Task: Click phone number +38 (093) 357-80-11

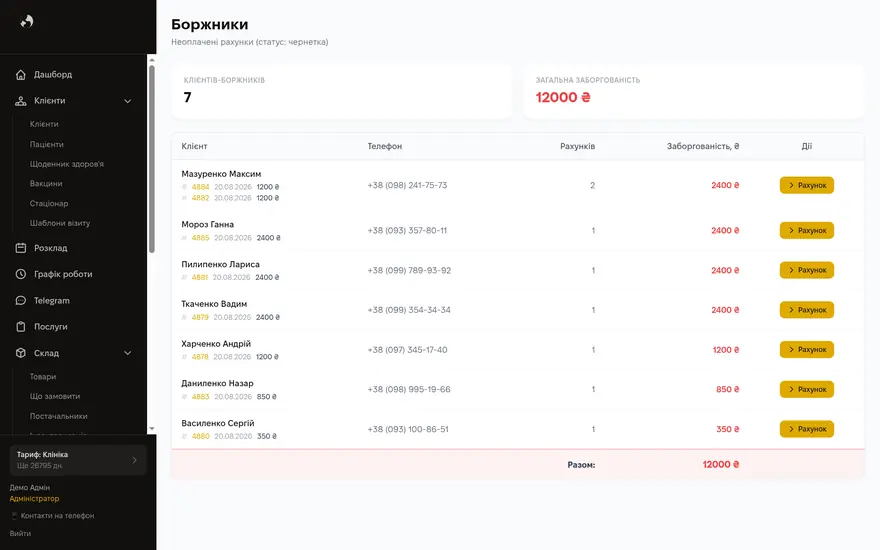Action: pyautogui.click(x=407, y=231)
